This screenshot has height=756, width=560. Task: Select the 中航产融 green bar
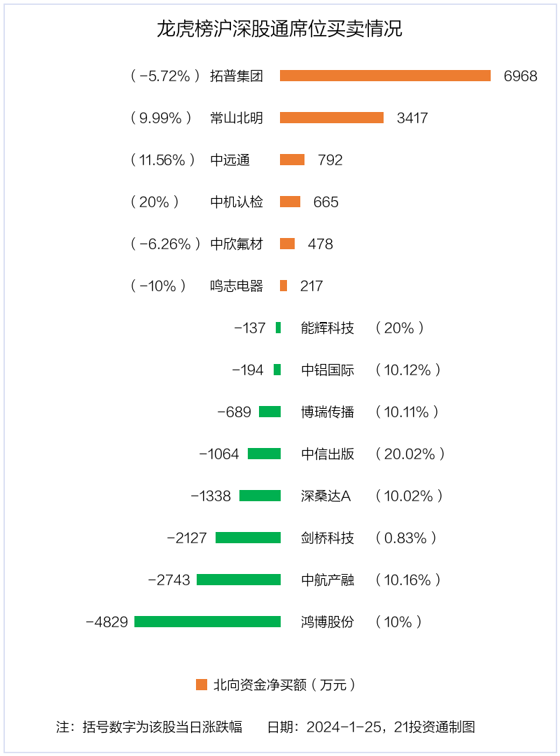click(x=239, y=580)
